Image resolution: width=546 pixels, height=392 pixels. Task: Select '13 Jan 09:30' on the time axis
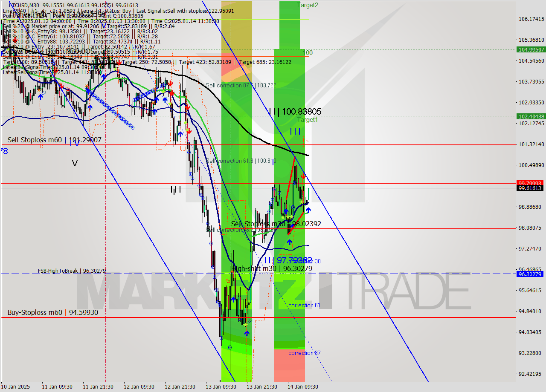(x=221, y=387)
